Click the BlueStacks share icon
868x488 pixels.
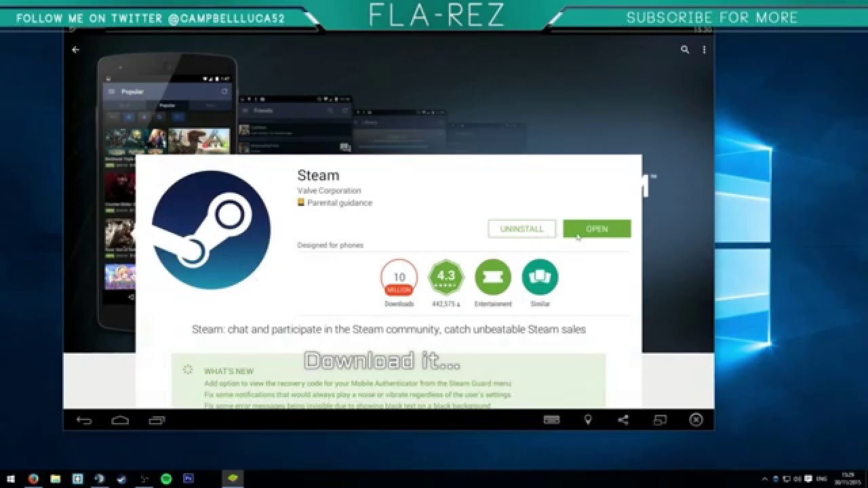pyautogui.click(x=623, y=420)
